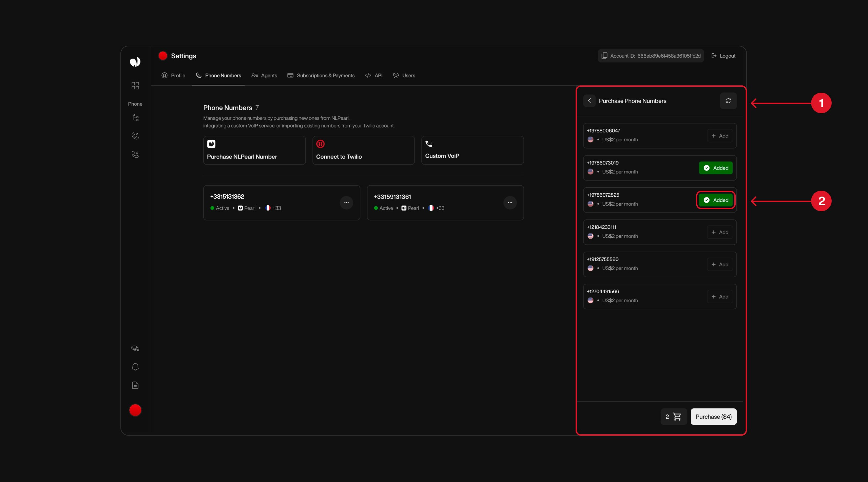Remove +19786073019 by clicking Added
The height and width of the screenshot is (482, 868).
tap(716, 168)
